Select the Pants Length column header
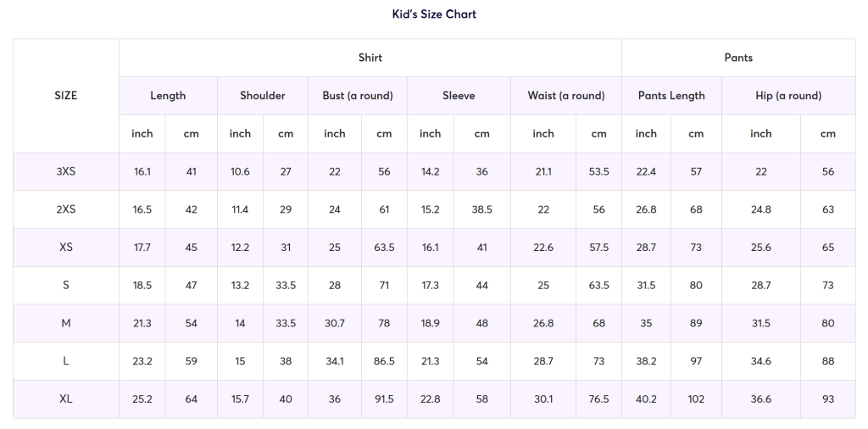Screen dimensions: 868x429 click(x=671, y=96)
